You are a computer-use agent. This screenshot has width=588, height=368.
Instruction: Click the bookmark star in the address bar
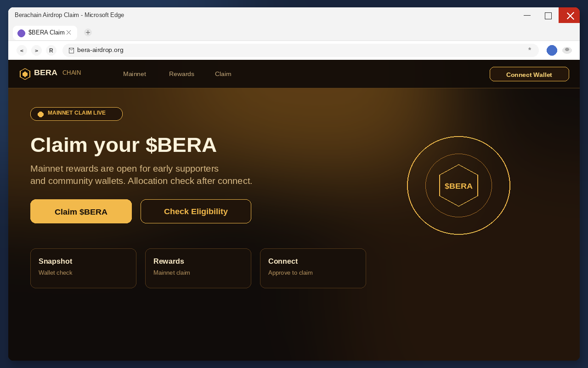coord(530,50)
